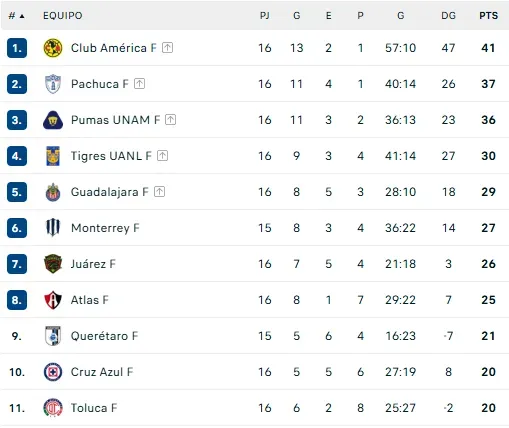Image resolution: width=509 pixels, height=428 pixels.
Task: Click the Club América F team crest
Action: point(53,48)
